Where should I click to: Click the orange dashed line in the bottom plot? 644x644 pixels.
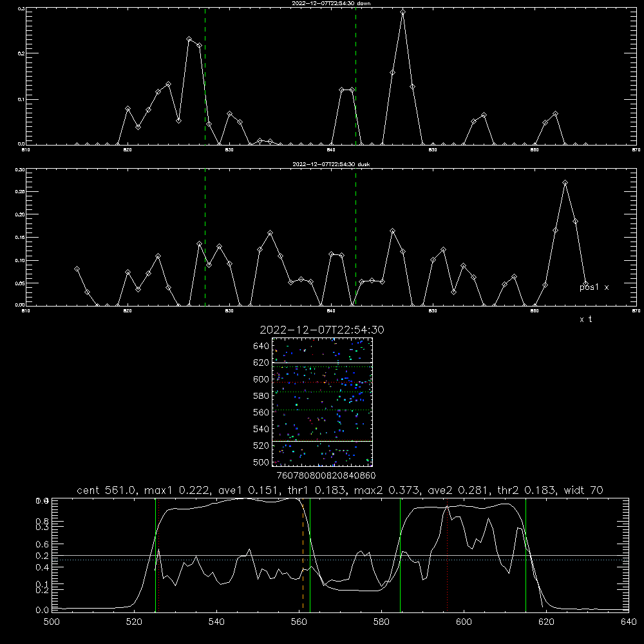(303, 556)
